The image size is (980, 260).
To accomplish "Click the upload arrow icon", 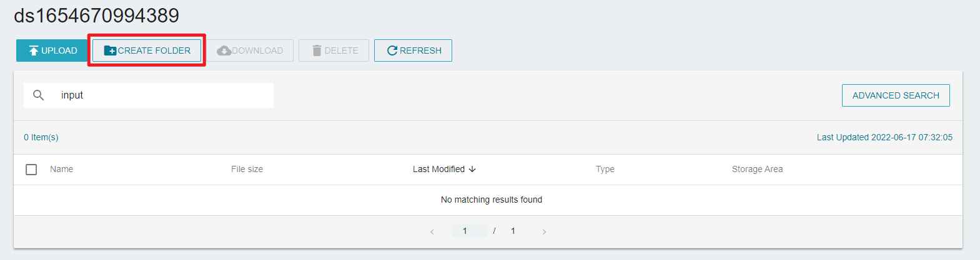I will (x=34, y=51).
